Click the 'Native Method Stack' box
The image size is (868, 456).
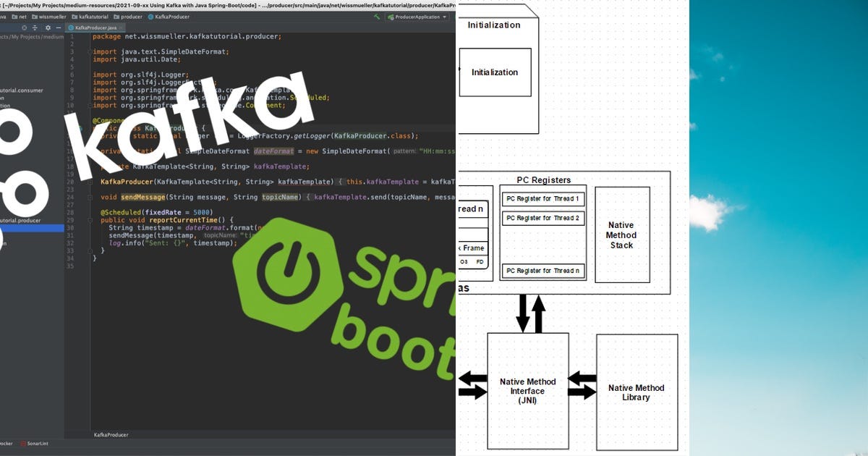click(x=621, y=235)
